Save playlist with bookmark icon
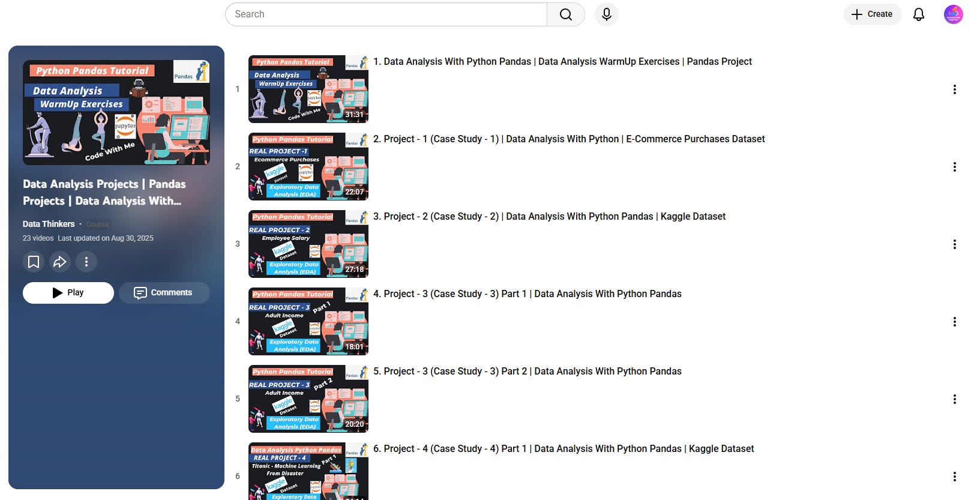The width and height of the screenshot is (980, 500). point(34,262)
